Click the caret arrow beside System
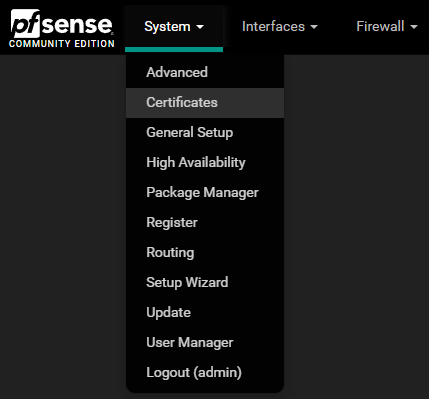The height and width of the screenshot is (399, 429). tap(200, 27)
